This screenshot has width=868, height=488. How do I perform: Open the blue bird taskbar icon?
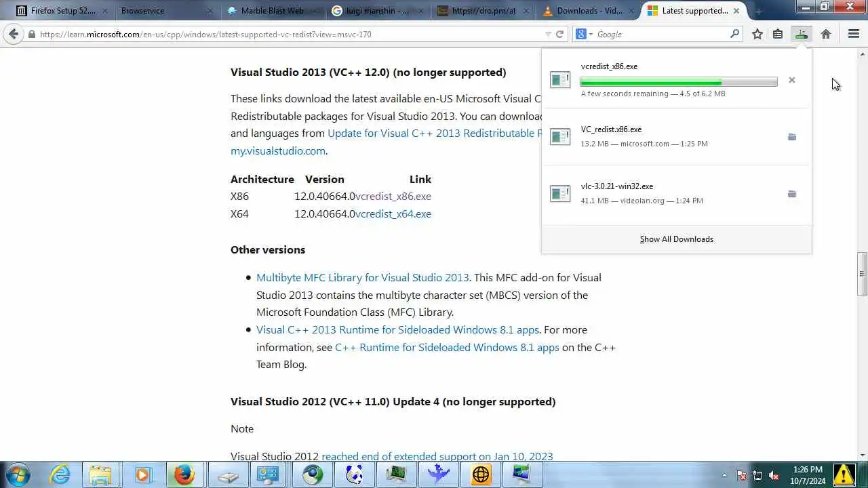(438, 474)
